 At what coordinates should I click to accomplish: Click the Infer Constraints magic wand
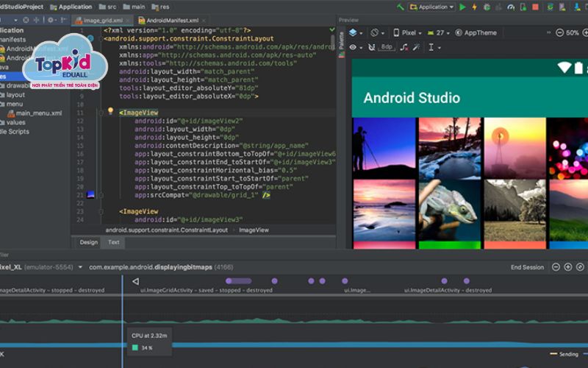416,47
